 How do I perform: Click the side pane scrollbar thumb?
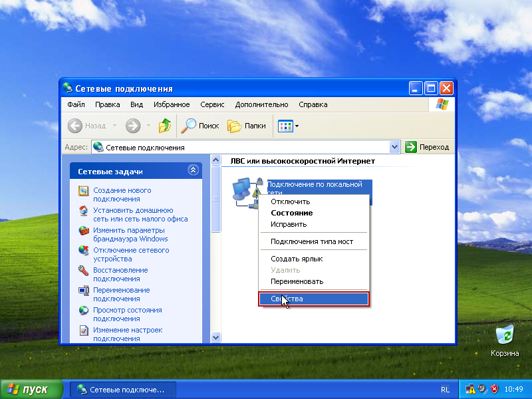215,199
